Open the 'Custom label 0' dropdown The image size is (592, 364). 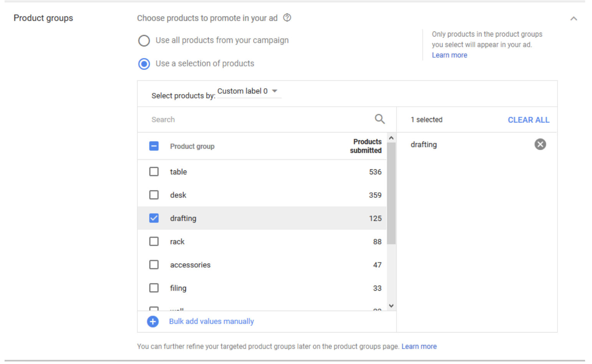[249, 91]
